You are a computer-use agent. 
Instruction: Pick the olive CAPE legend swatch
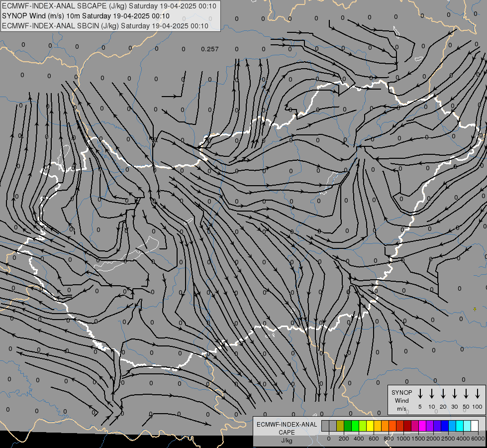[x=340, y=426]
